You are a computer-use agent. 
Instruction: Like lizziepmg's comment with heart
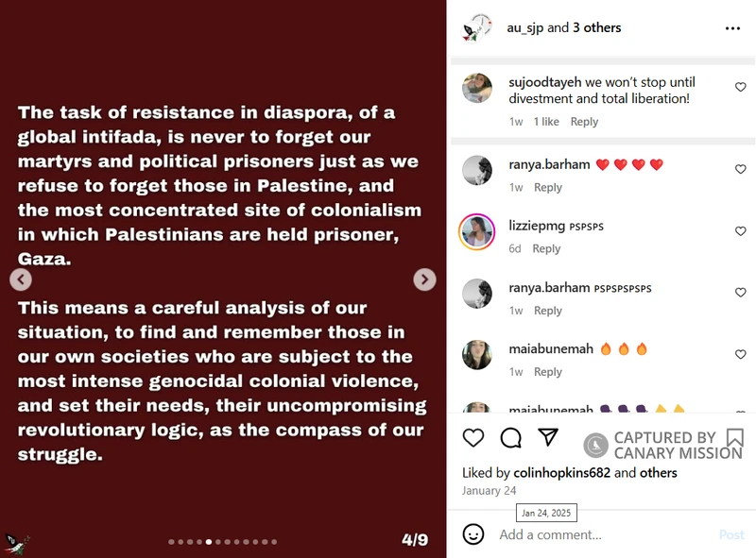pos(741,230)
